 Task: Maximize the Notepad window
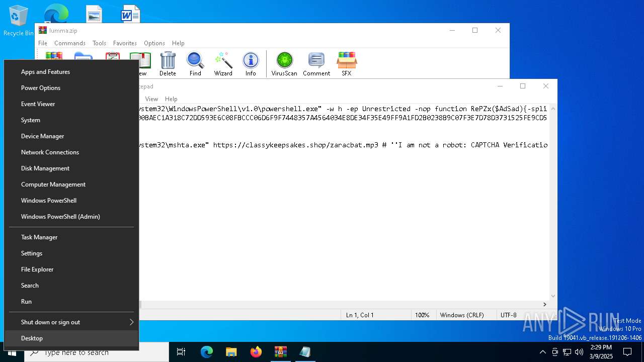[523, 86]
